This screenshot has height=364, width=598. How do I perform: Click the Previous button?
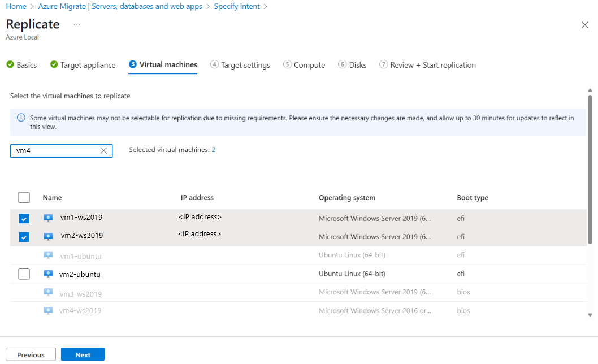(30, 354)
